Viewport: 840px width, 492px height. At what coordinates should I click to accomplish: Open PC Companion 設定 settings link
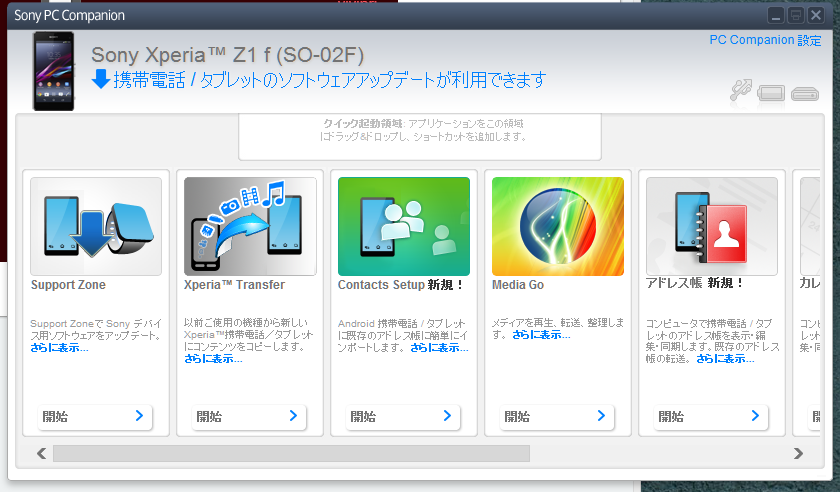point(765,40)
